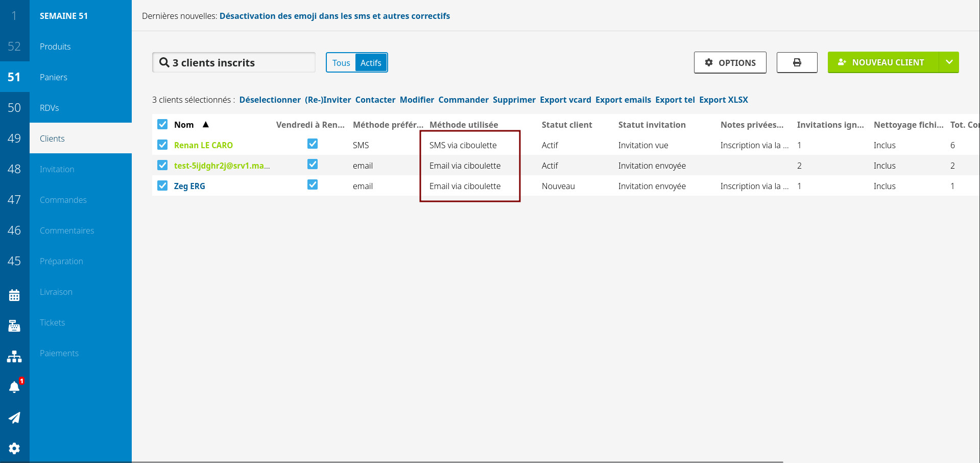Open the Options menu button
The height and width of the screenshot is (463, 980).
(730, 62)
